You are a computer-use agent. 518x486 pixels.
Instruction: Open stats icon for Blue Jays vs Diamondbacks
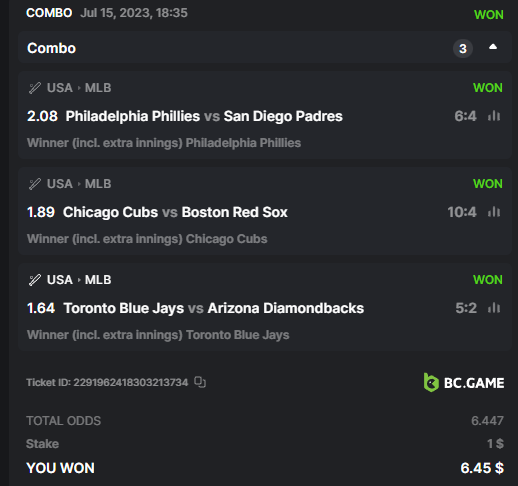[494, 308]
